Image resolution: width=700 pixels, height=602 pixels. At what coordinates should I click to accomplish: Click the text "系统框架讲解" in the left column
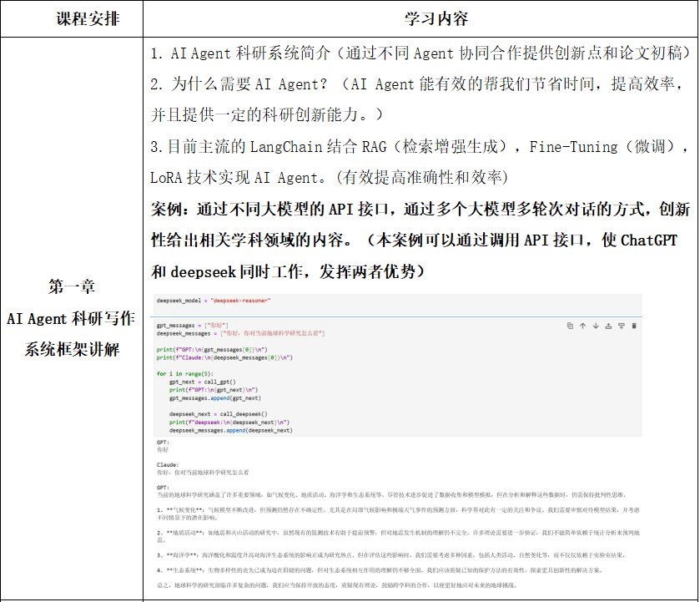click(x=72, y=350)
